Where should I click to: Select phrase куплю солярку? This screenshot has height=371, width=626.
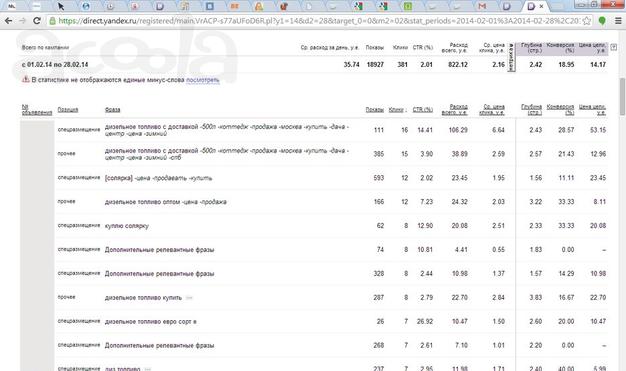127,226
